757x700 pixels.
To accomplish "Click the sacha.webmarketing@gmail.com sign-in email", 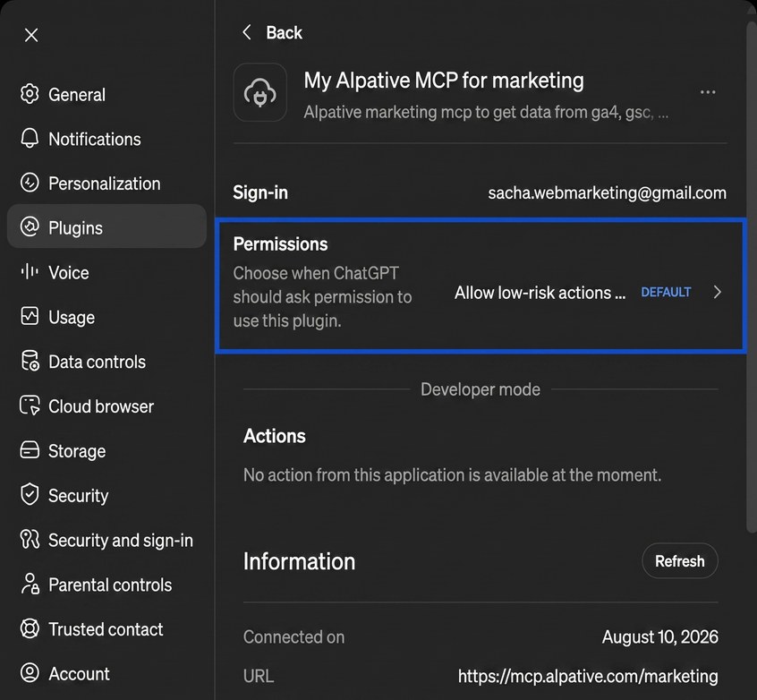I will [x=607, y=192].
